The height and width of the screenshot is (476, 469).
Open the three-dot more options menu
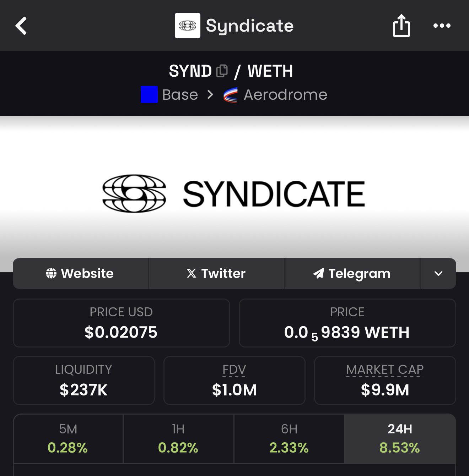point(442,26)
